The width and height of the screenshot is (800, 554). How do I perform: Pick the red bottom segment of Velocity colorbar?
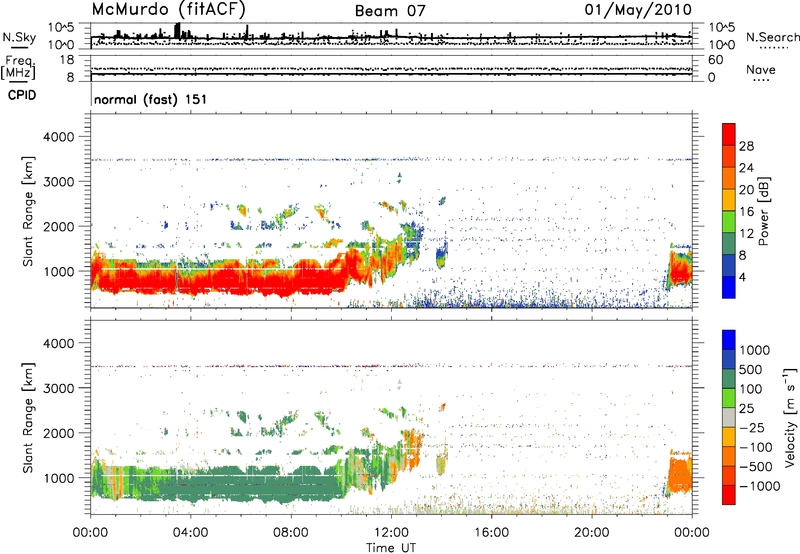[729, 495]
